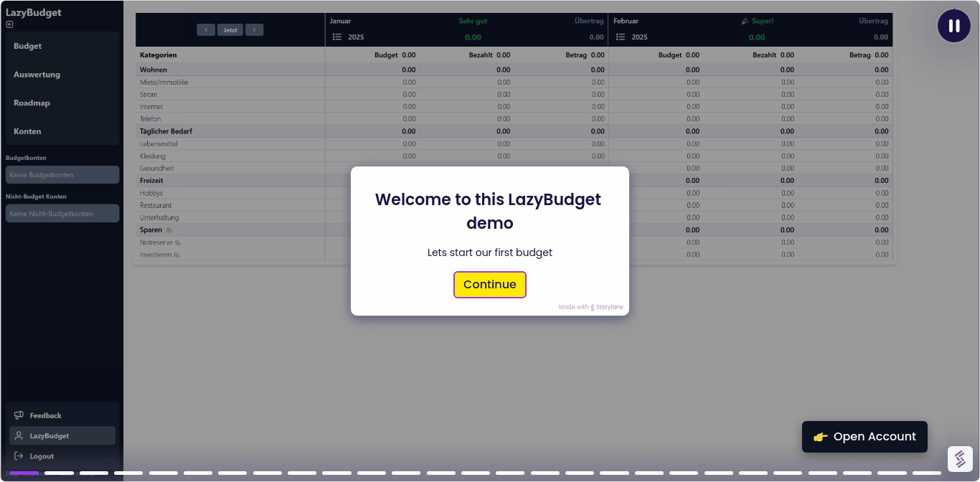
Task: Click the Betrag column header under Februar
Action: [860, 55]
